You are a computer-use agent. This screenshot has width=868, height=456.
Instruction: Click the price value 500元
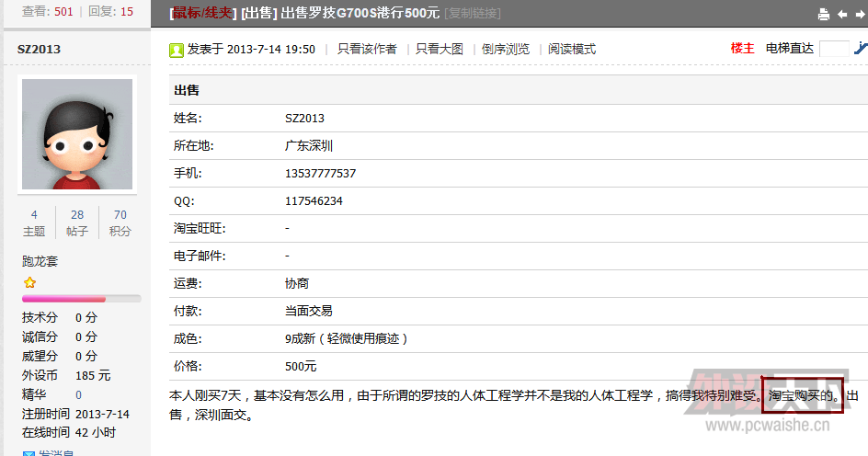tap(301, 366)
